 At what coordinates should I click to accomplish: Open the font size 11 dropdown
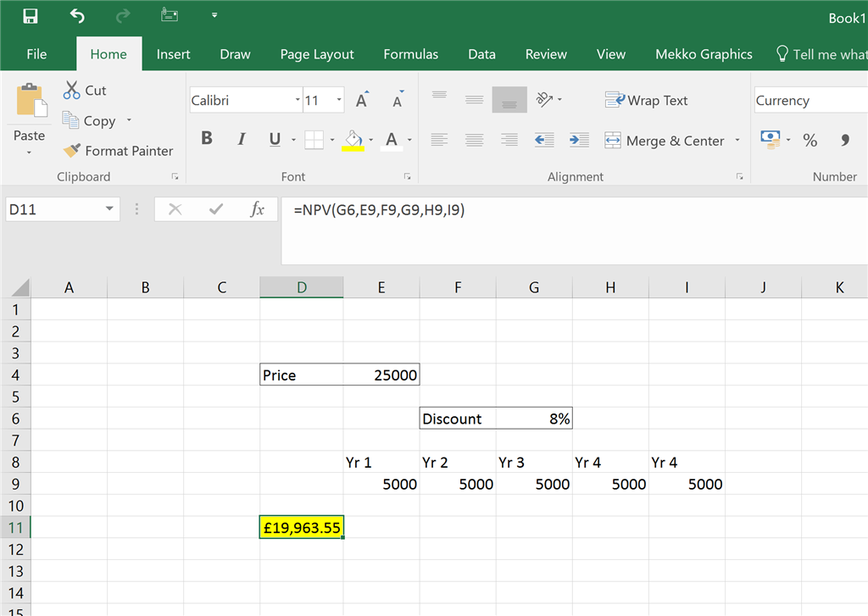click(339, 100)
